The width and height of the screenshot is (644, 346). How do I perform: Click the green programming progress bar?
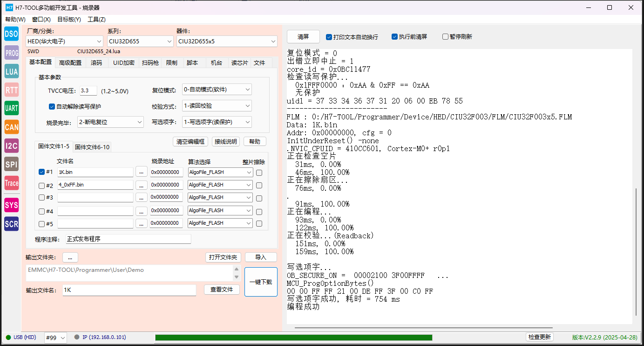click(x=293, y=338)
